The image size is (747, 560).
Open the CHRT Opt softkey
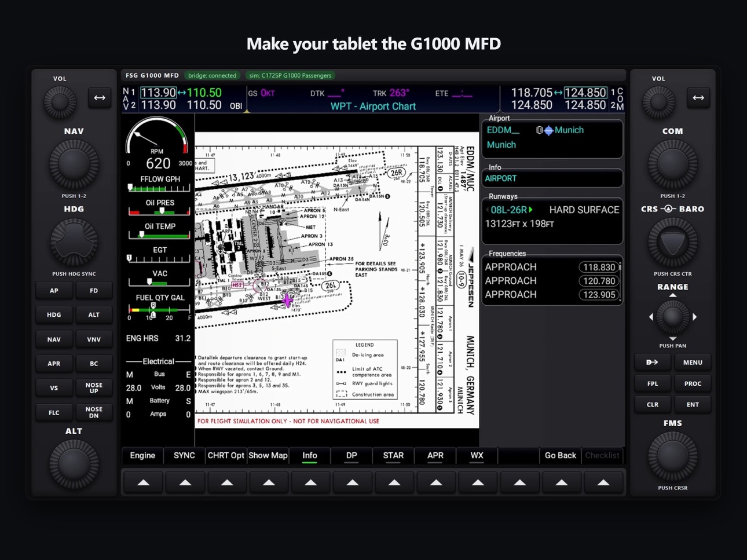point(226,456)
